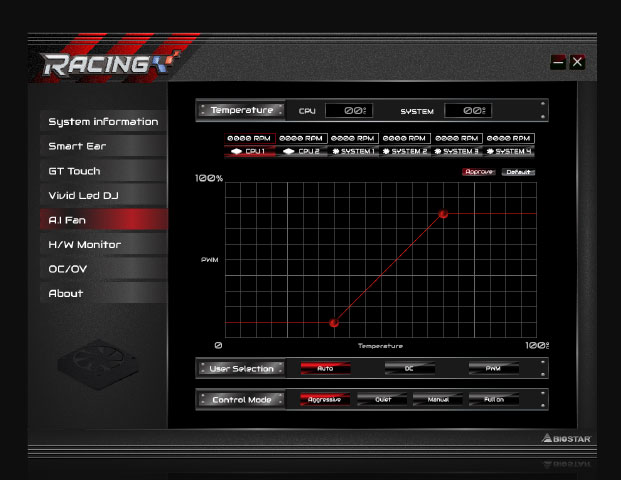Open Vivid Led DJ section
Screen dimensions: 621x480
(x=103, y=195)
